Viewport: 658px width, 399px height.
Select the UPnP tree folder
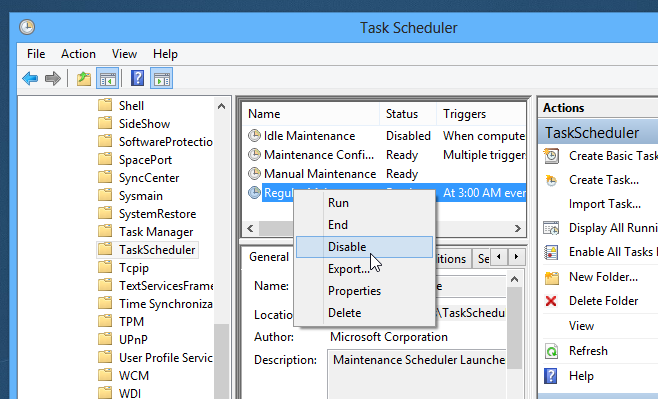[x=133, y=340]
